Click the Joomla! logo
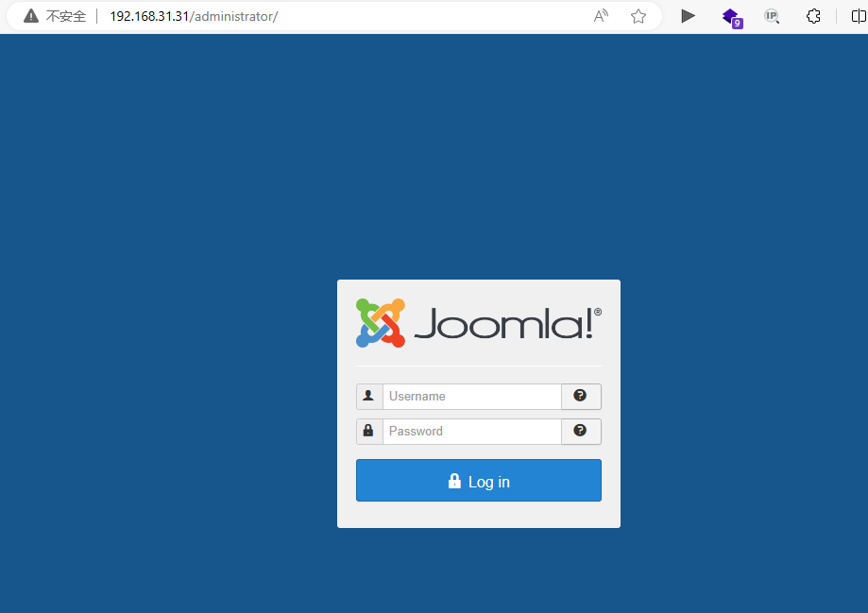 [x=478, y=323]
